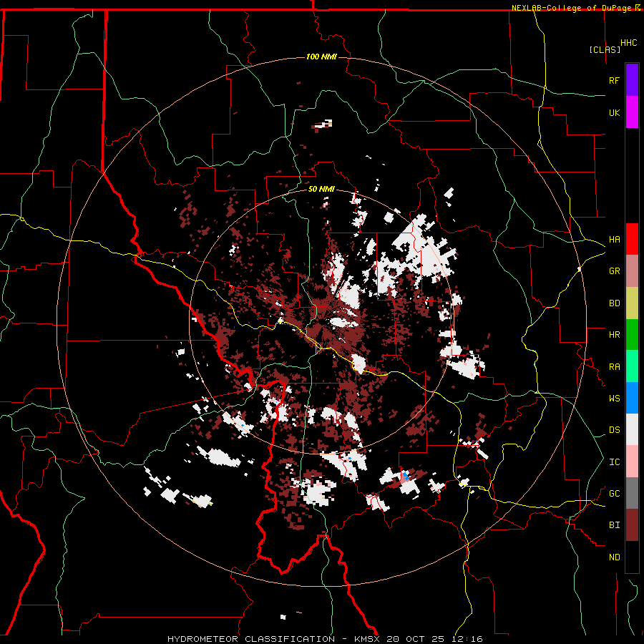This screenshot has height=644, width=644.
Task: Click the BD legend label
Action: pyautogui.click(x=614, y=303)
